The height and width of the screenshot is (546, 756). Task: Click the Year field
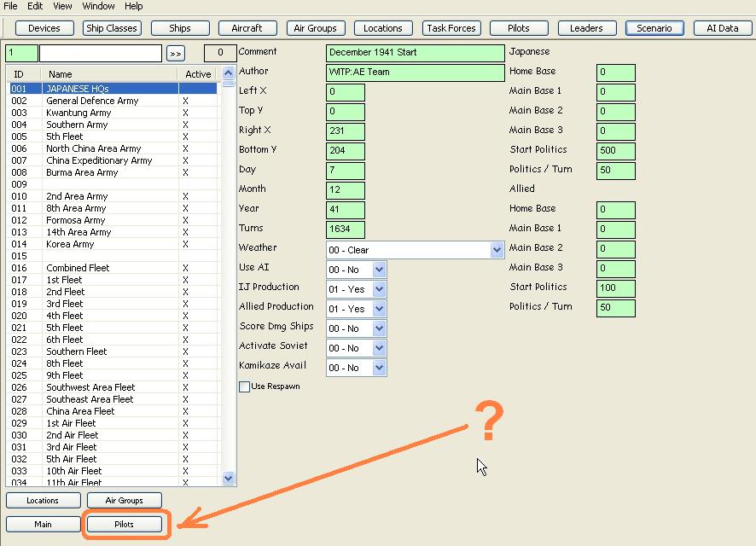click(346, 210)
